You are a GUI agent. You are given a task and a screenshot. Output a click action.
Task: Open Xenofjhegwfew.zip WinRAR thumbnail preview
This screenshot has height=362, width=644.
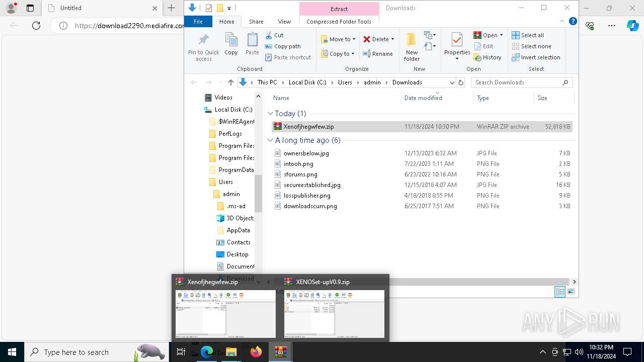[x=225, y=314]
